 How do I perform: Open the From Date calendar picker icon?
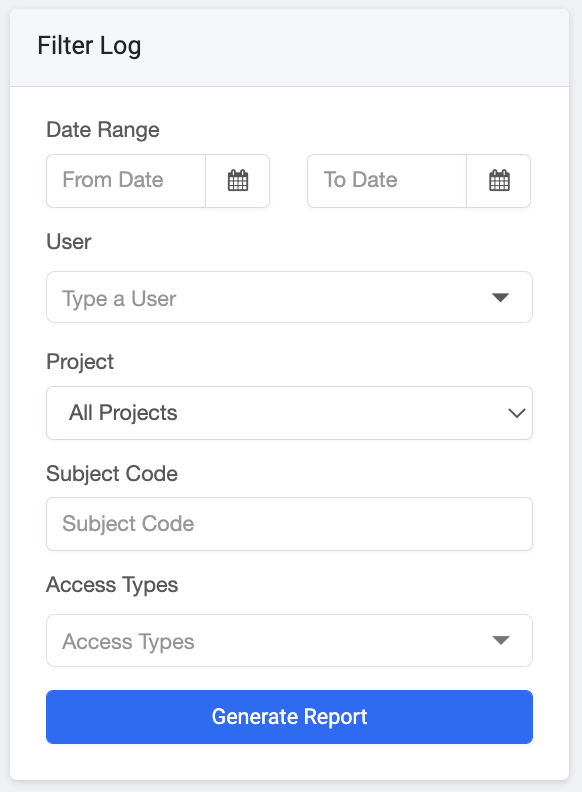click(x=238, y=181)
